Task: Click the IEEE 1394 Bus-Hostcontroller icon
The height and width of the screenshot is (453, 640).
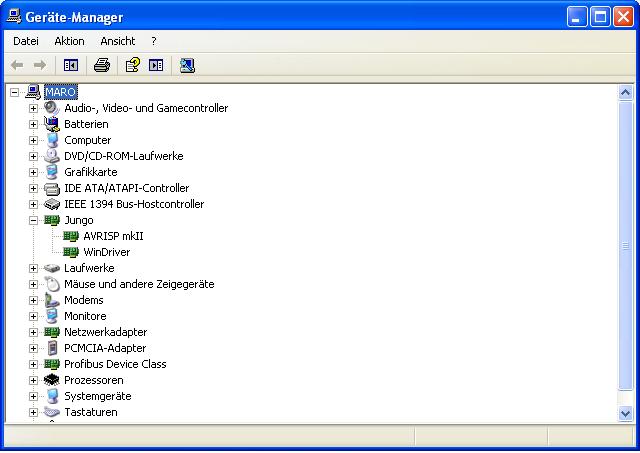Action: (52, 204)
